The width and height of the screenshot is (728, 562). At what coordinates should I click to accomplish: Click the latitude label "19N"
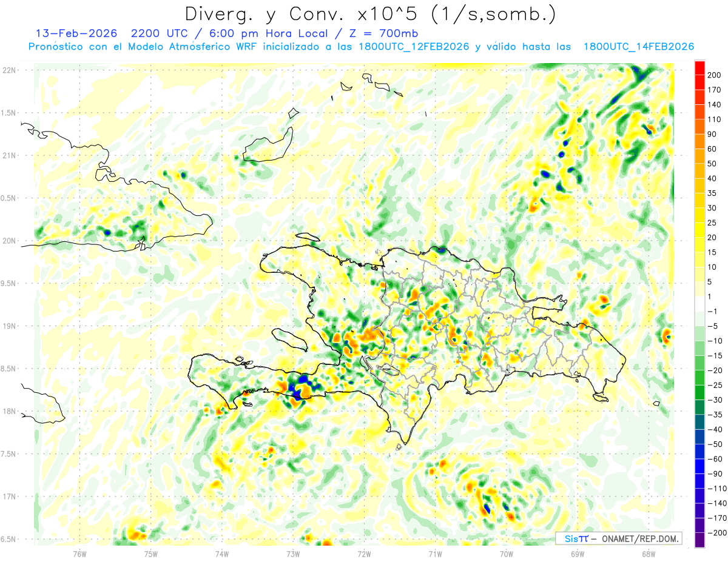9,326
